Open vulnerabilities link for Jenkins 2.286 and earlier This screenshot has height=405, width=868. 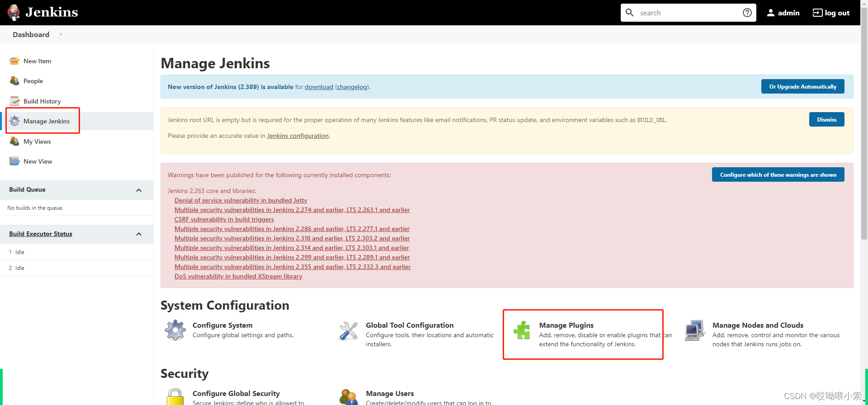click(292, 229)
